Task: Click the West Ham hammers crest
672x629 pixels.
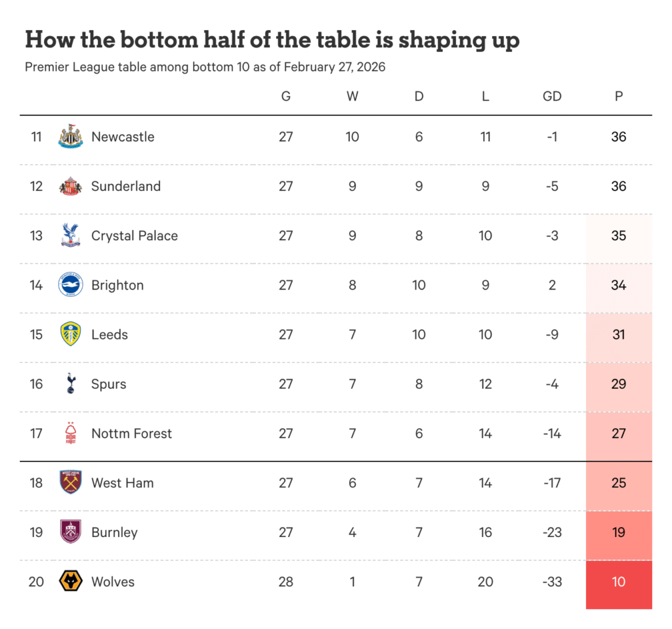Action: coord(70,483)
